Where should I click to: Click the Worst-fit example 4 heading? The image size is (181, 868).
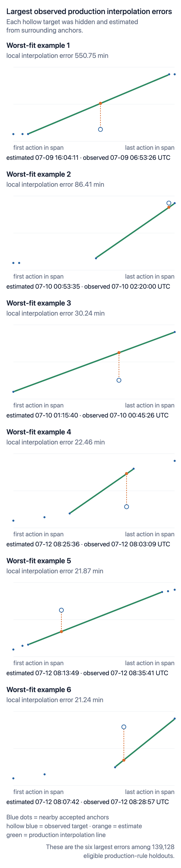coord(39,432)
